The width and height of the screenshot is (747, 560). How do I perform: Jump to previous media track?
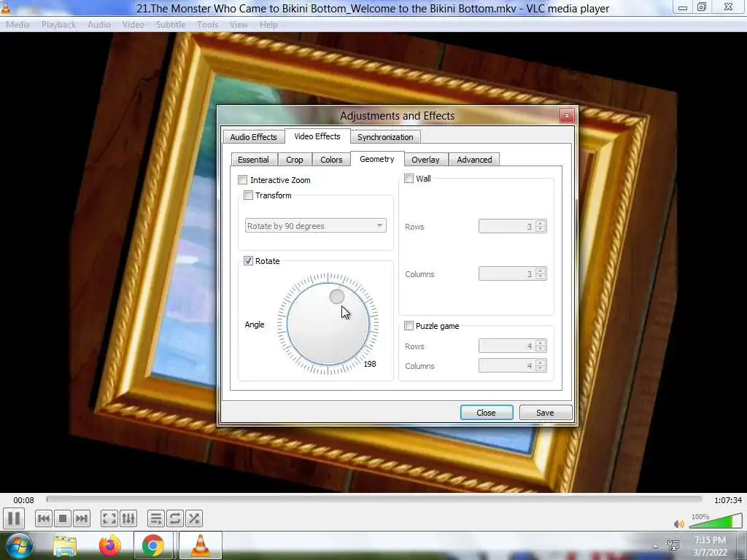point(43,518)
